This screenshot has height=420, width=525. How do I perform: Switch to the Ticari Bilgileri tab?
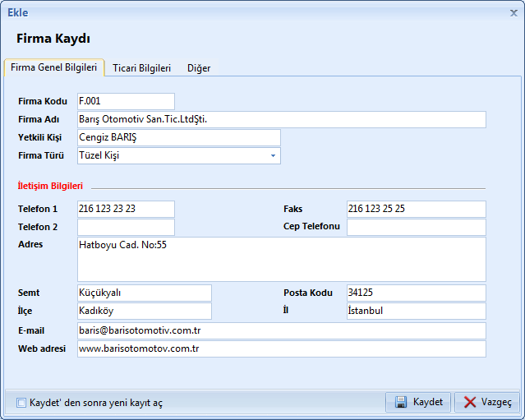pos(141,68)
